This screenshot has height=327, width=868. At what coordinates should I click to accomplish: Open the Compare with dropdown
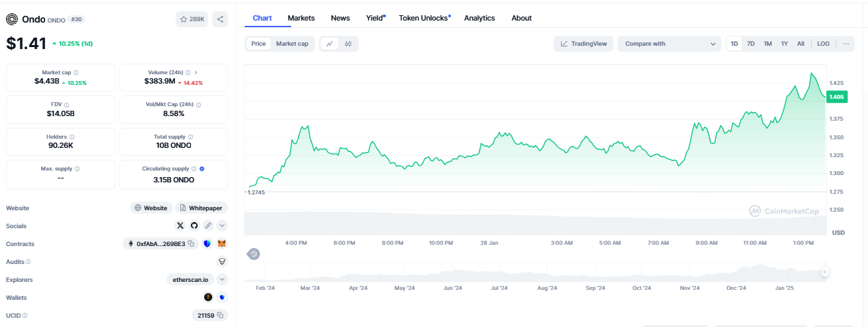(x=668, y=44)
